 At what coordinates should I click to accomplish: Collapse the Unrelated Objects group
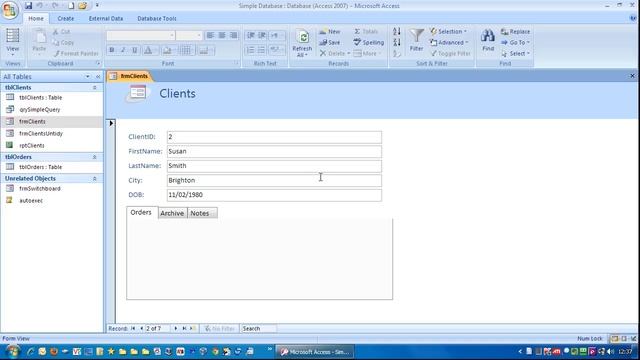94,179
